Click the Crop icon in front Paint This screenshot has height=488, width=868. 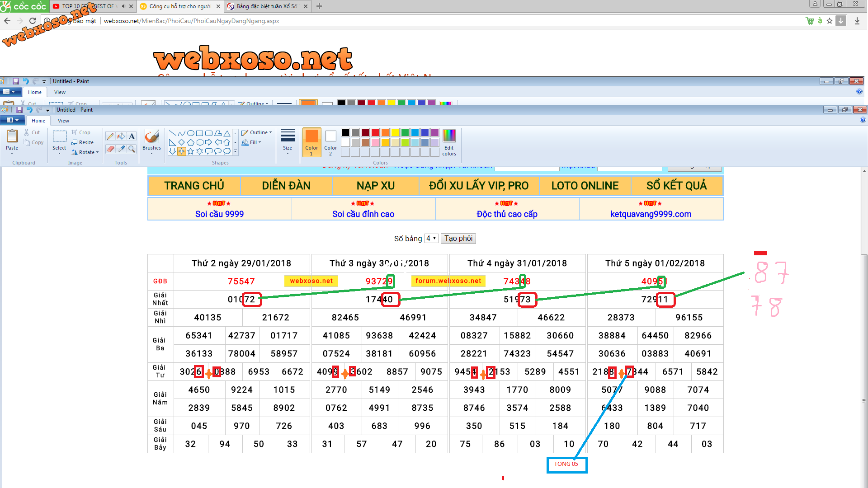click(x=75, y=132)
